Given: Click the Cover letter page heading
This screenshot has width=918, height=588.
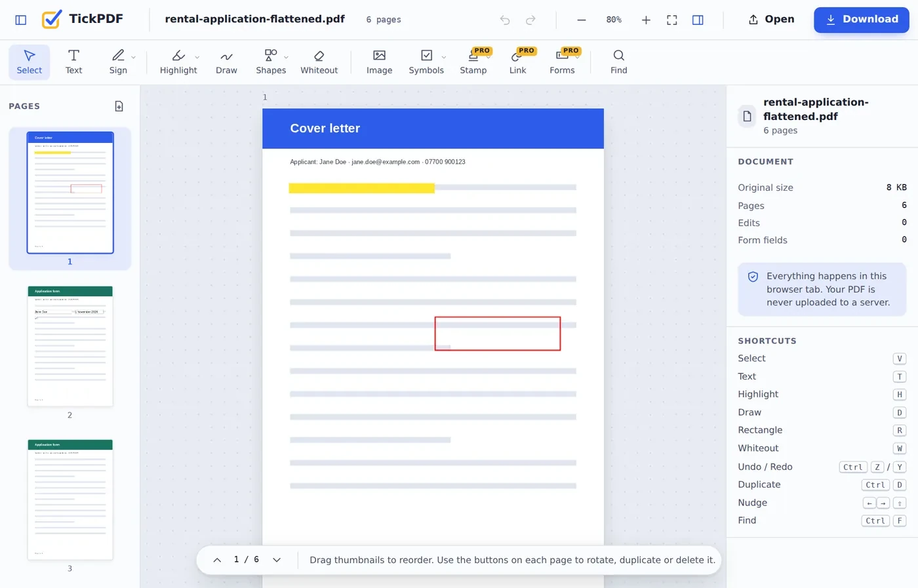Looking at the screenshot, I should [325, 128].
